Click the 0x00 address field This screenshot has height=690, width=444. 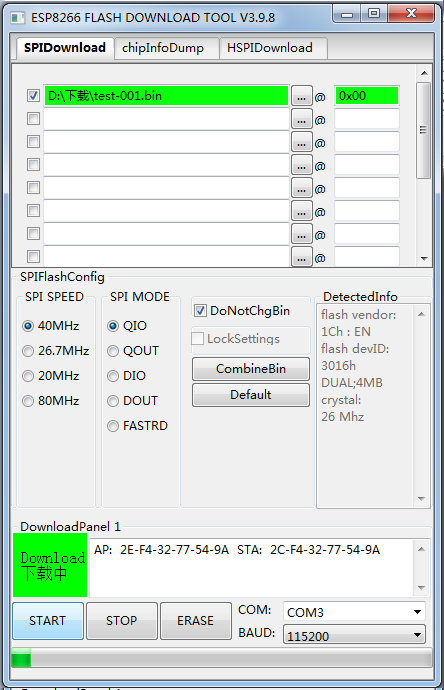[367, 96]
